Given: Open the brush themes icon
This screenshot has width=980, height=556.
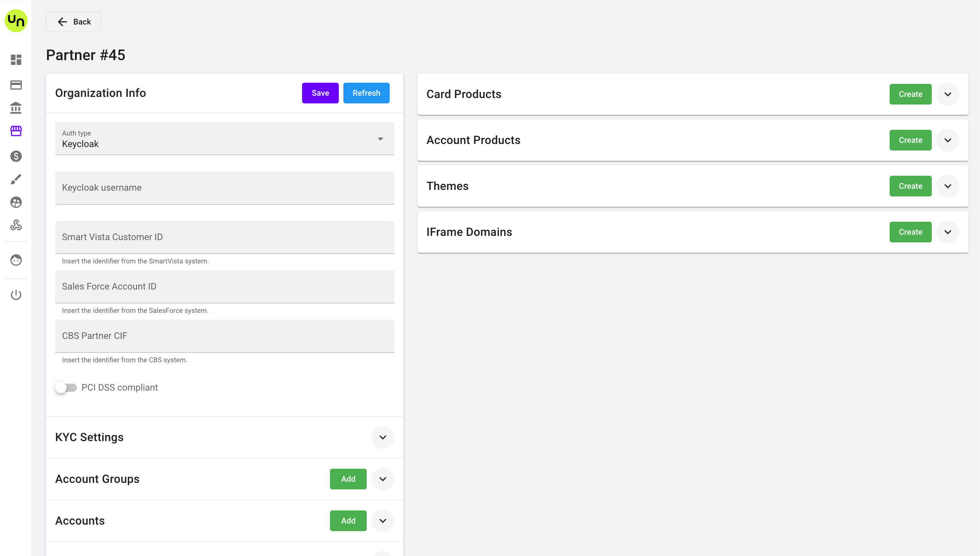Looking at the screenshot, I should point(16,179).
